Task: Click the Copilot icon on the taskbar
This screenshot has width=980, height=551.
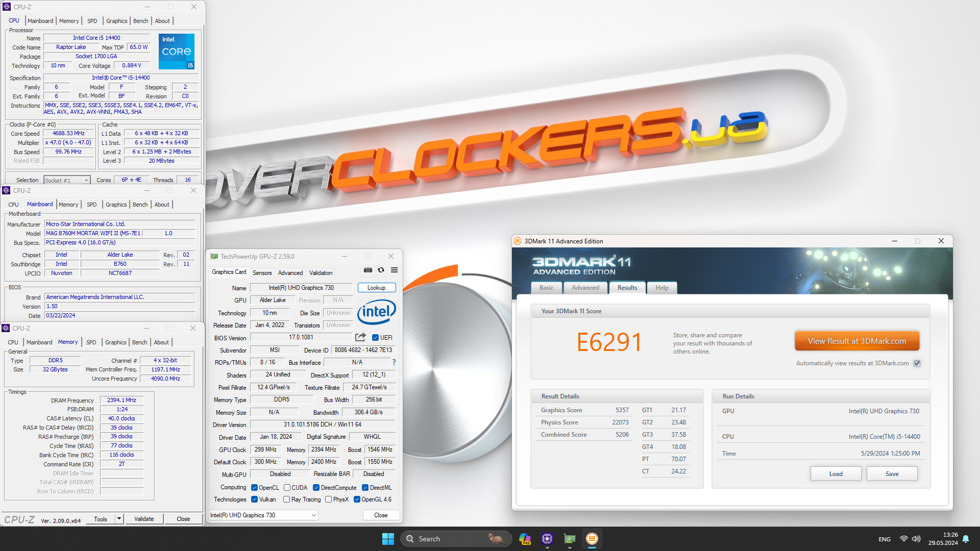Action: (x=525, y=539)
